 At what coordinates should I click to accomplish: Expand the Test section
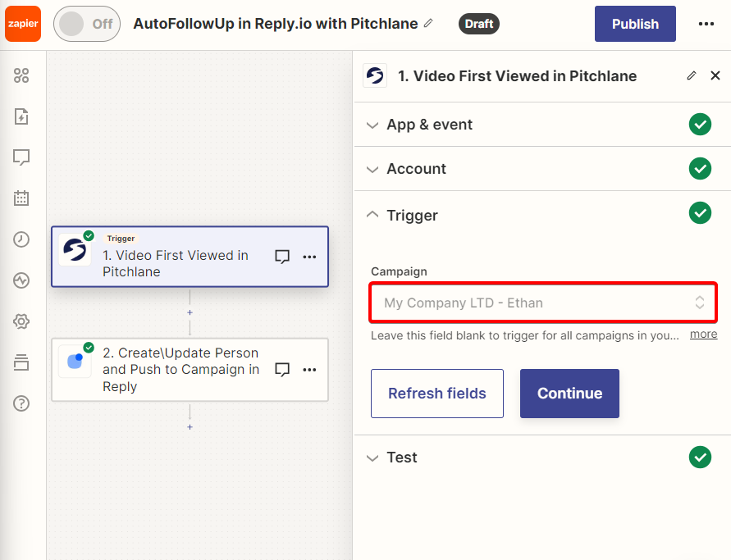542,458
